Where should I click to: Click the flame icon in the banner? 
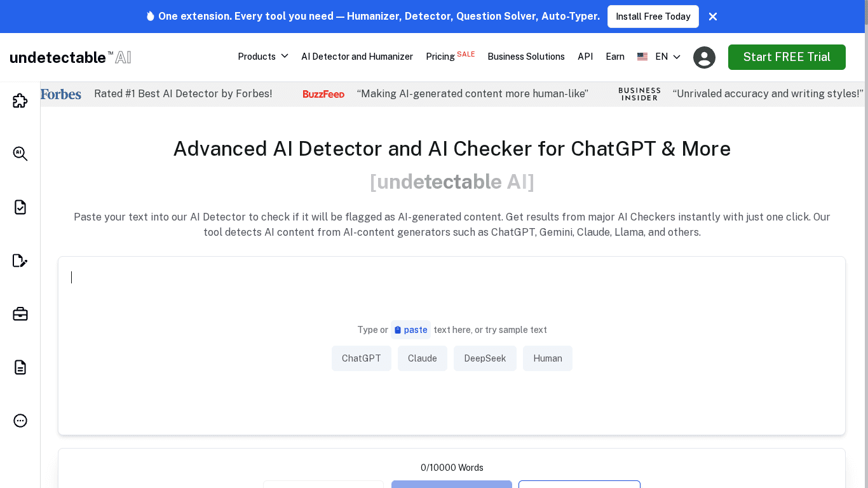tap(150, 16)
